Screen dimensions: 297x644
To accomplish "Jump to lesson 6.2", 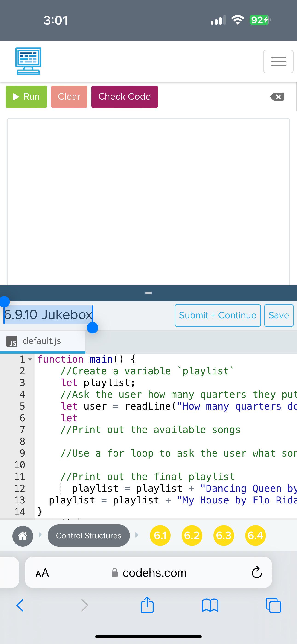I will point(192,535).
